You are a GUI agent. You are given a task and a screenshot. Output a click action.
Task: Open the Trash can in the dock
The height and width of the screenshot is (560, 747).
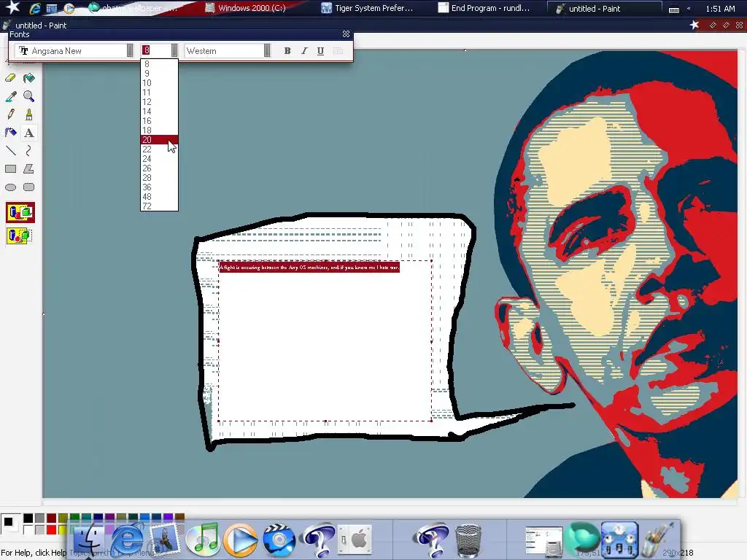coord(468,541)
